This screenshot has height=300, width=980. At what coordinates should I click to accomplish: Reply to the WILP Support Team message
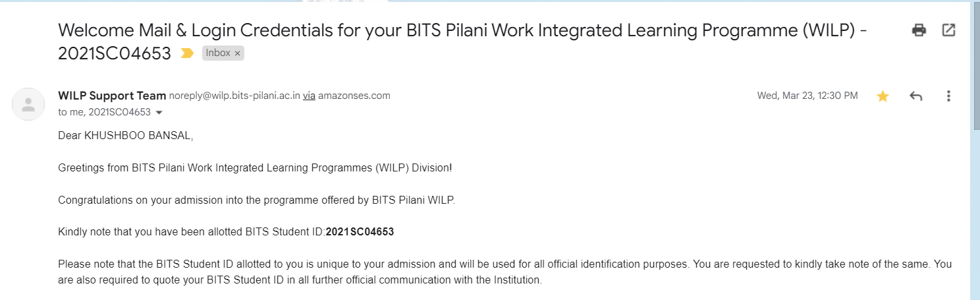click(x=915, y=96)
